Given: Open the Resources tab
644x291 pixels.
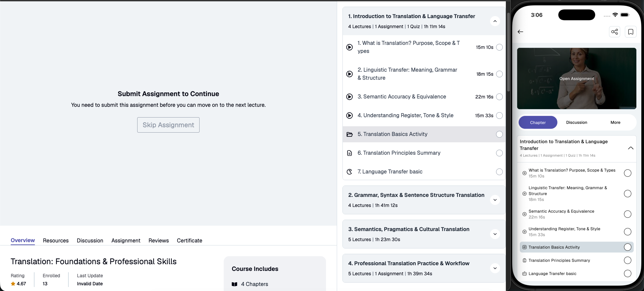Looking at the screenshot, I should click(56, 241).
